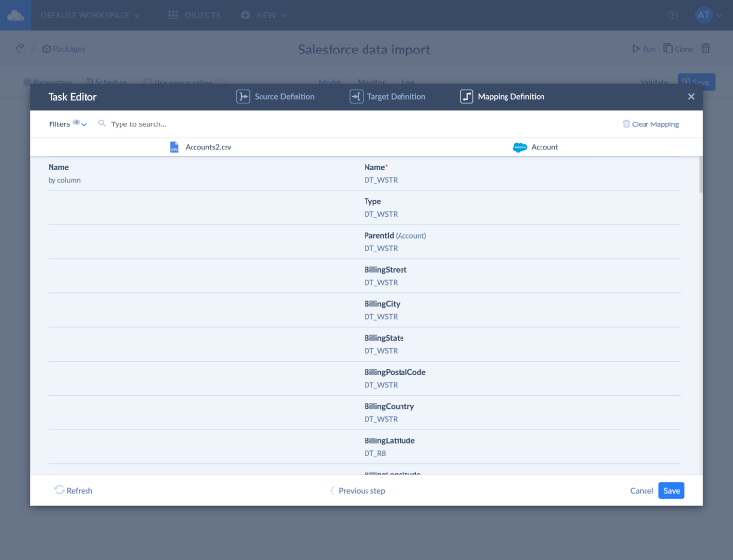Image resolution: width=733 pixels, height=560 pixels.
Task: Select the BillingPostalCode target field
Action: pos(522,378)
